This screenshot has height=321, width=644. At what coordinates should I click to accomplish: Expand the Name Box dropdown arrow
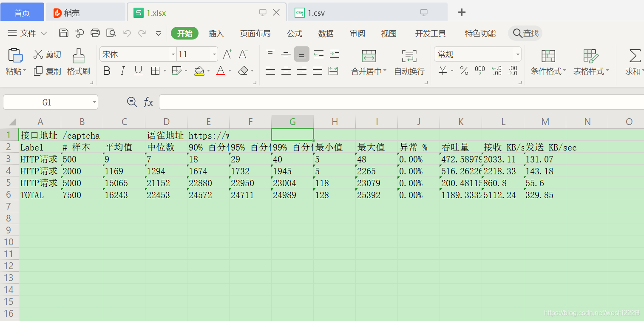[x=94, y=102]
